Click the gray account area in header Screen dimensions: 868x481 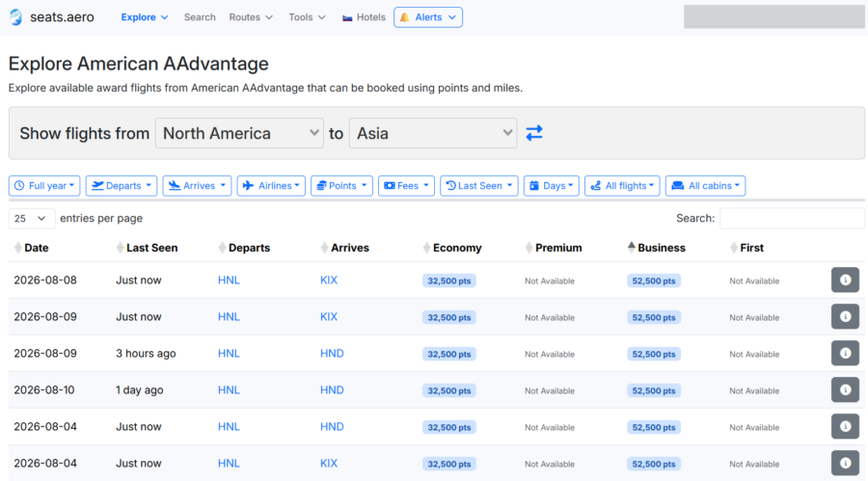point(773,16)
